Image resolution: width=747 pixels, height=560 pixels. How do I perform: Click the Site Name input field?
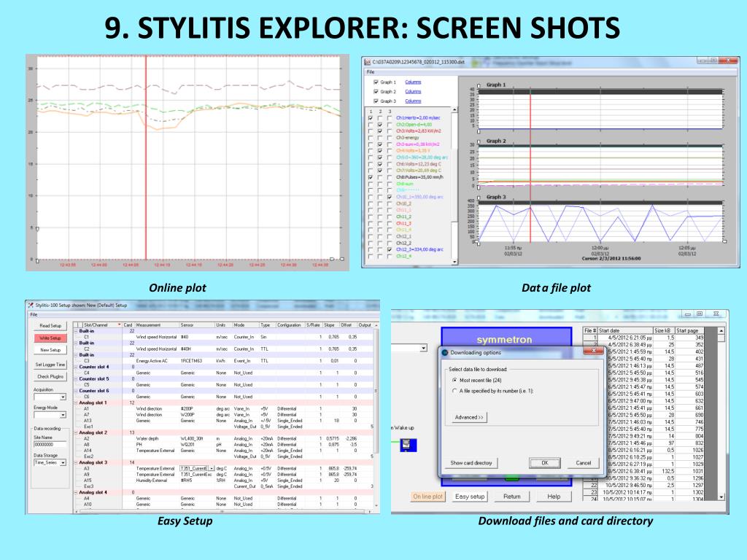[50, 444]
